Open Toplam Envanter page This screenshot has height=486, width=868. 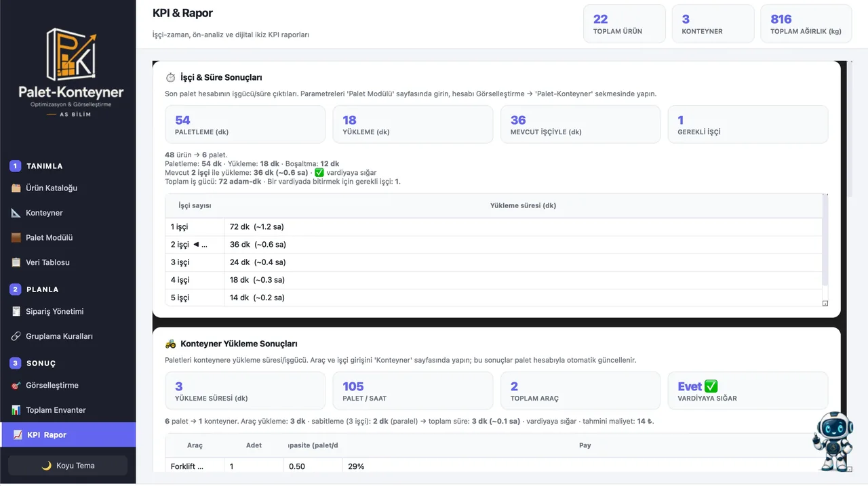(68, 410)
